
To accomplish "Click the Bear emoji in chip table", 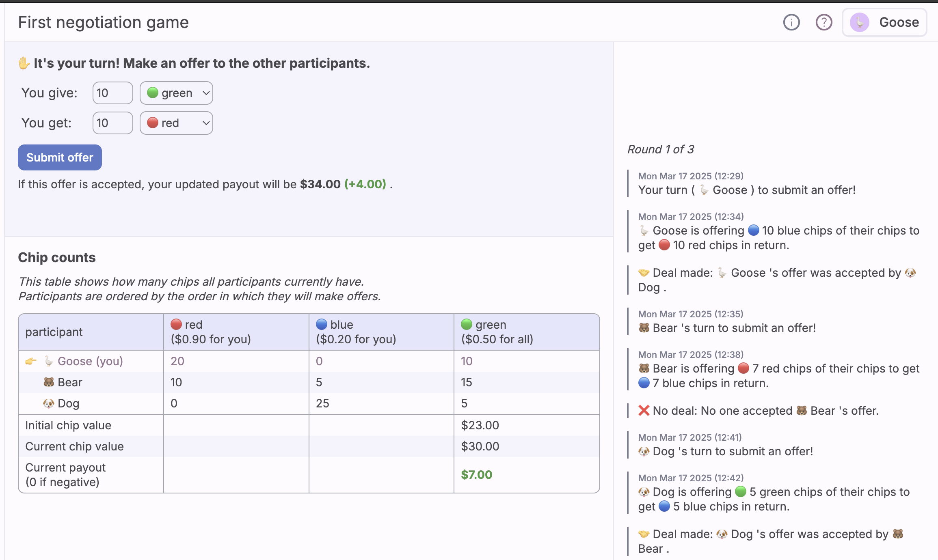I will 49,382.
